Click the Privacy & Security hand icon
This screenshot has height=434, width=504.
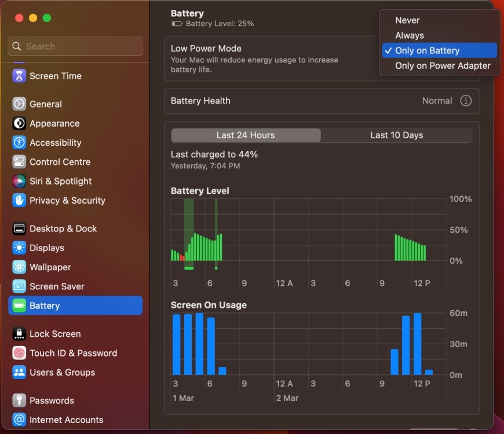(x=19, y=200)
